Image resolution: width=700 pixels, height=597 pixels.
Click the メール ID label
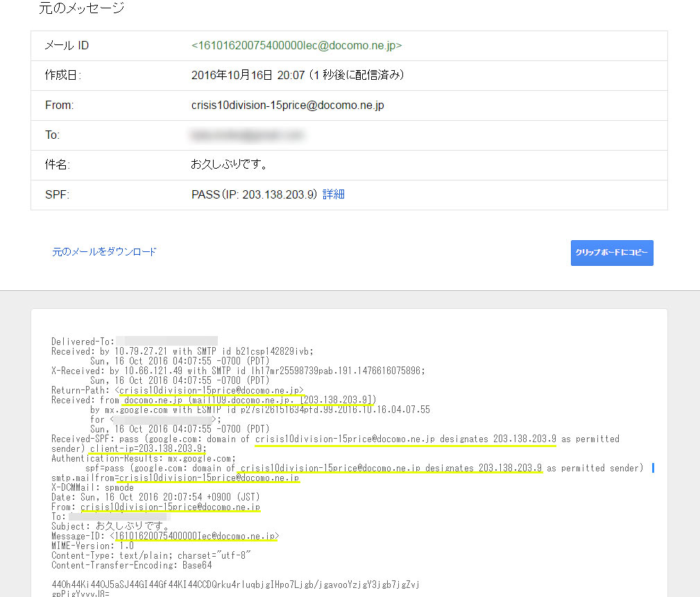[67, 46]
